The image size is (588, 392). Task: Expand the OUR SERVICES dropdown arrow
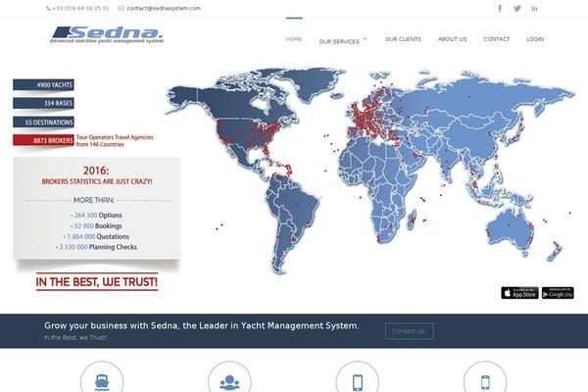(365, 39)
